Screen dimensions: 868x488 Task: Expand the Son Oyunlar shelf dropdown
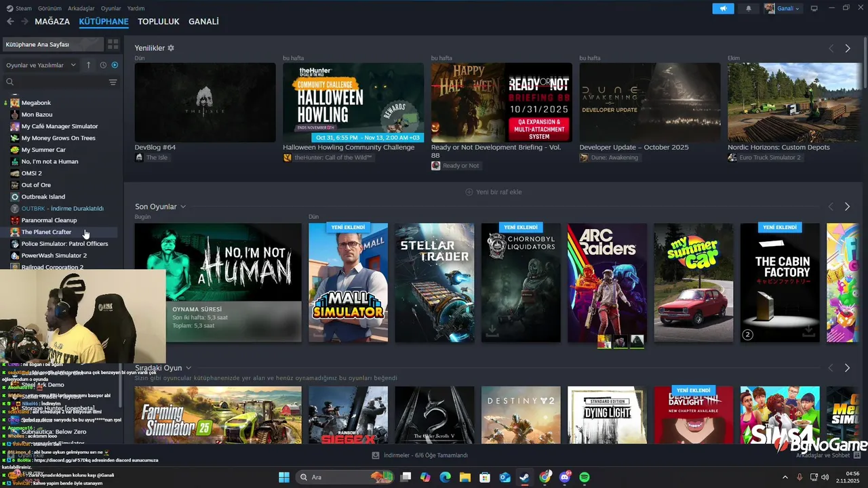click(x=183, y=207)
